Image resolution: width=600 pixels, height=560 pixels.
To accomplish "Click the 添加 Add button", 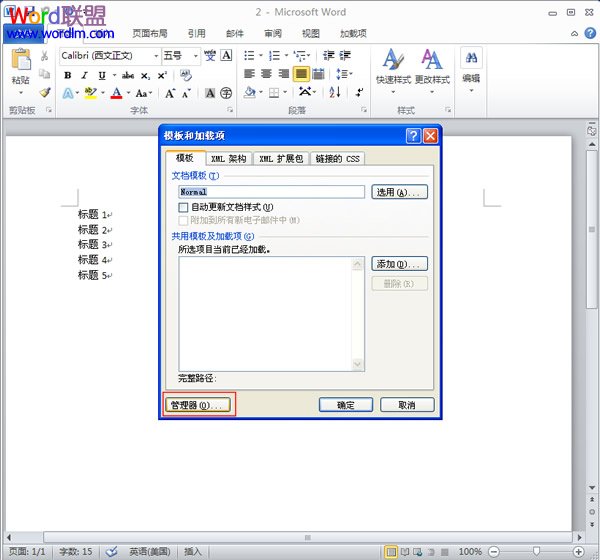I will pos(399,264).
